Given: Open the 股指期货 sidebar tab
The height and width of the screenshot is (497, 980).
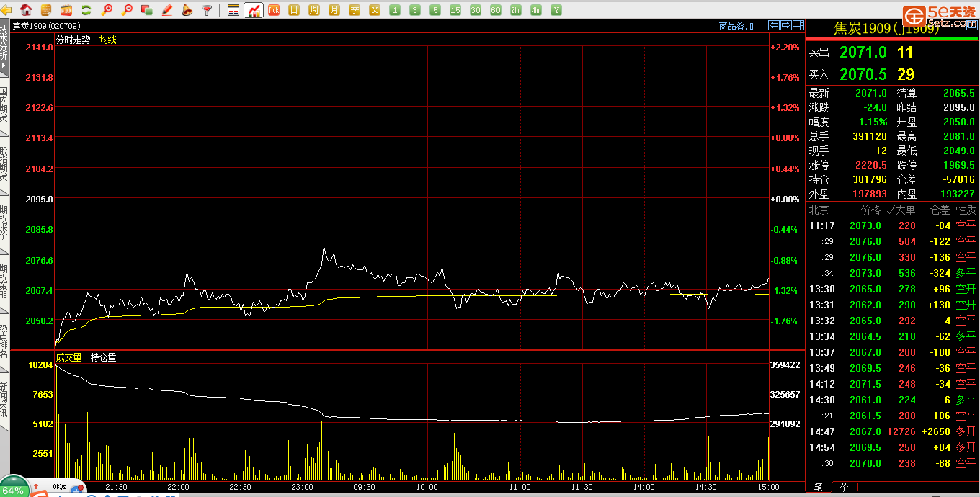Looking at the screenshot, I should 4,164.
